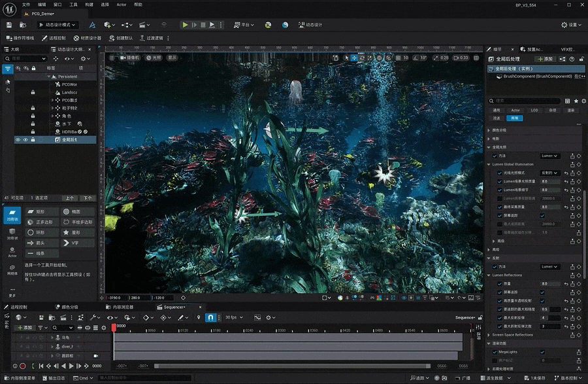Toggle visibility of the 全局后处理 actor
588x384 pixels.
pos(19,139)
